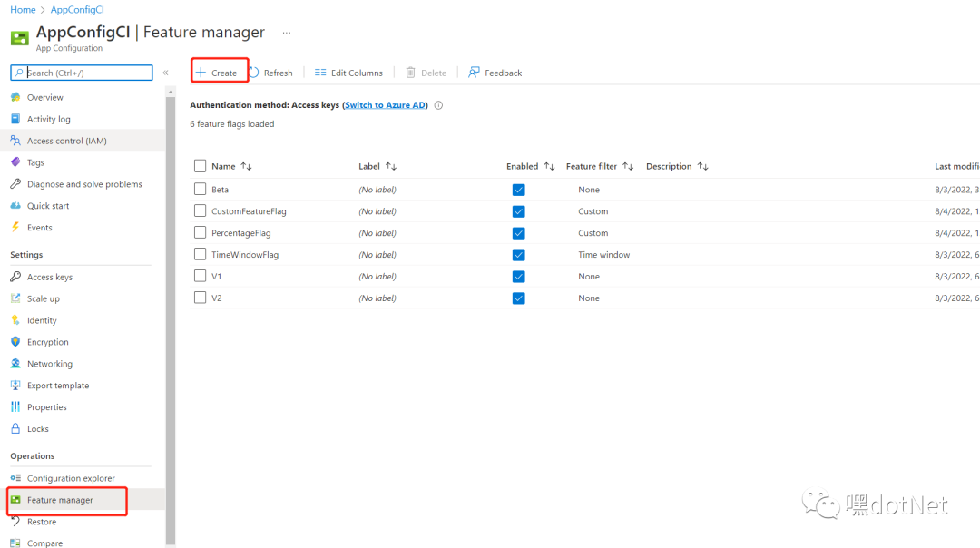Disable the V2 Enabled checkbox
The height and width of the screenshot is (548, 980).
click(519, 298)
